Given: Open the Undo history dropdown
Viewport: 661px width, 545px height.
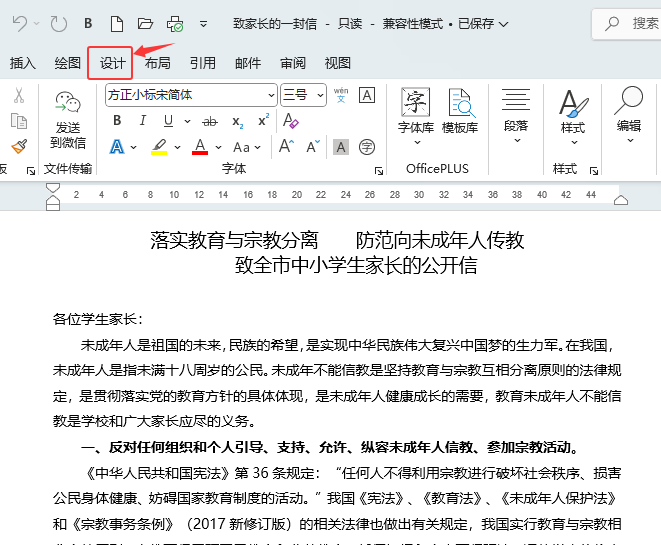Looking at the screenshot, I should 36,24.
